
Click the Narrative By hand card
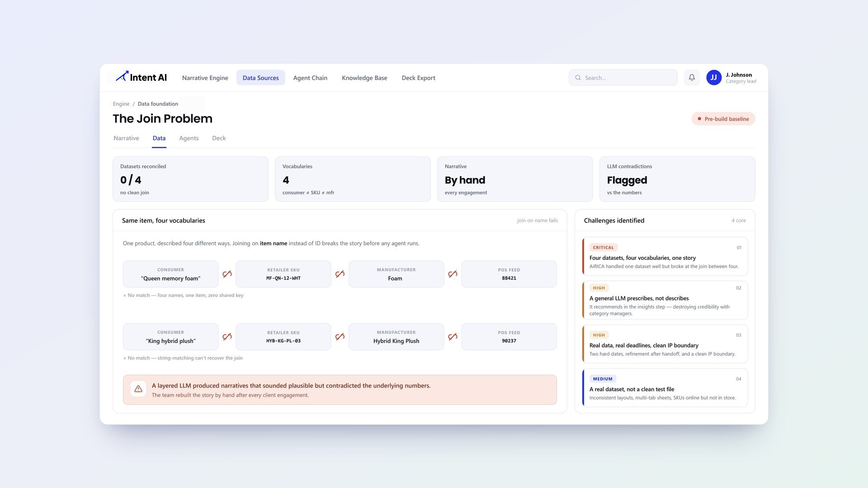point(515,179)
